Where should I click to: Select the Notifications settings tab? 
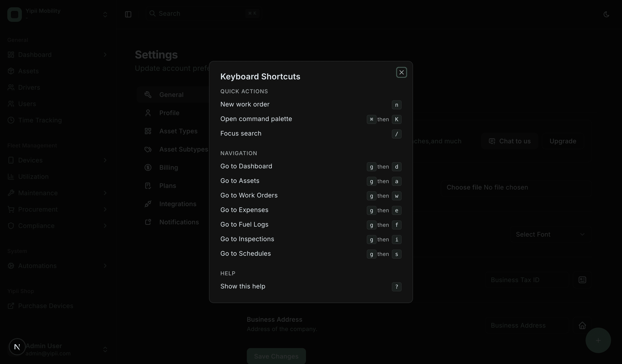coord(173,222)
